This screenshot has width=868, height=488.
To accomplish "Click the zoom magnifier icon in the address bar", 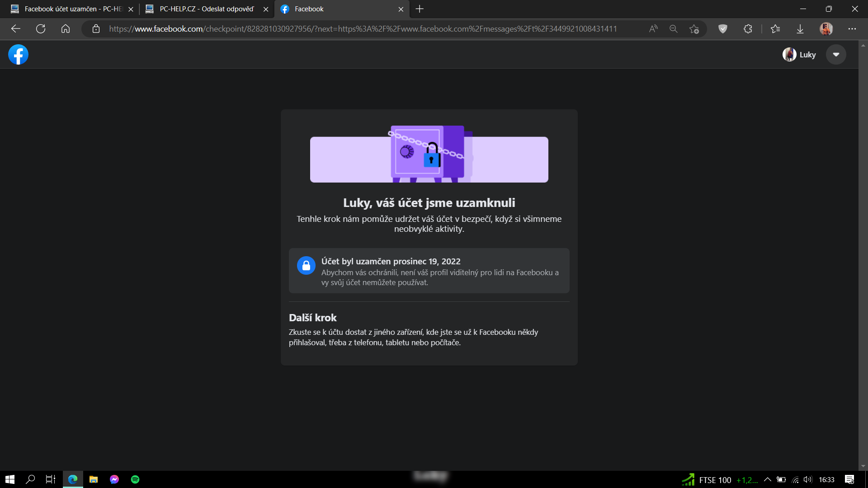I will pos(673,29).
